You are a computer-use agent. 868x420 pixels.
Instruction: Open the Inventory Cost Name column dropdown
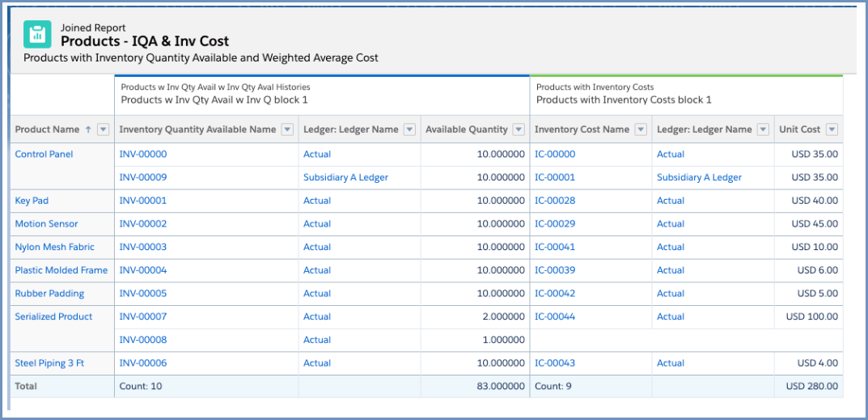tap(641, 129)
